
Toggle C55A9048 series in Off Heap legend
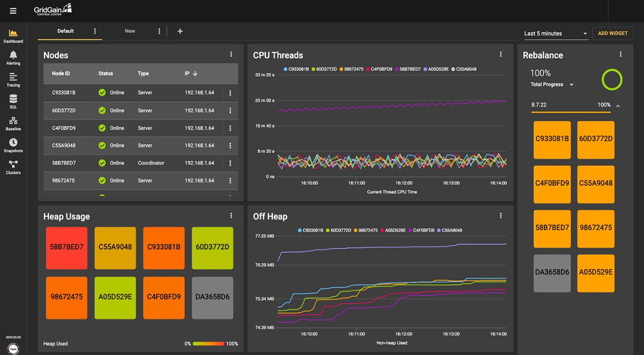click(x=450, y=230)
